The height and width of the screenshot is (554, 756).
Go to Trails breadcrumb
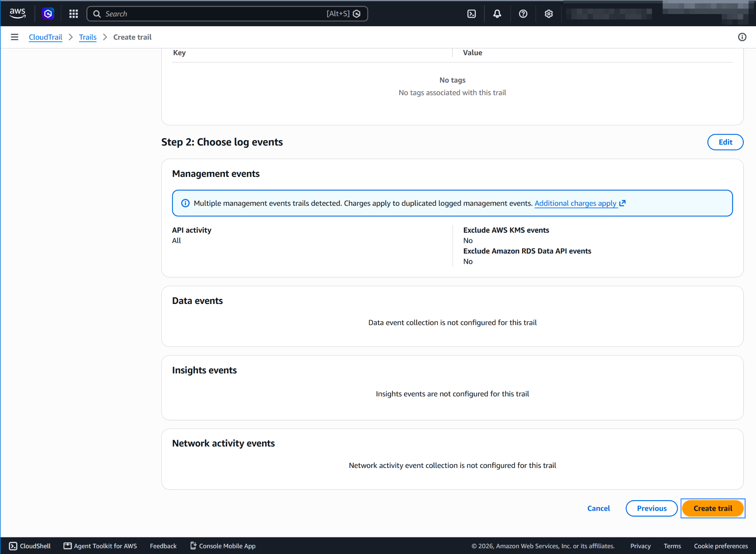[87, 37]
